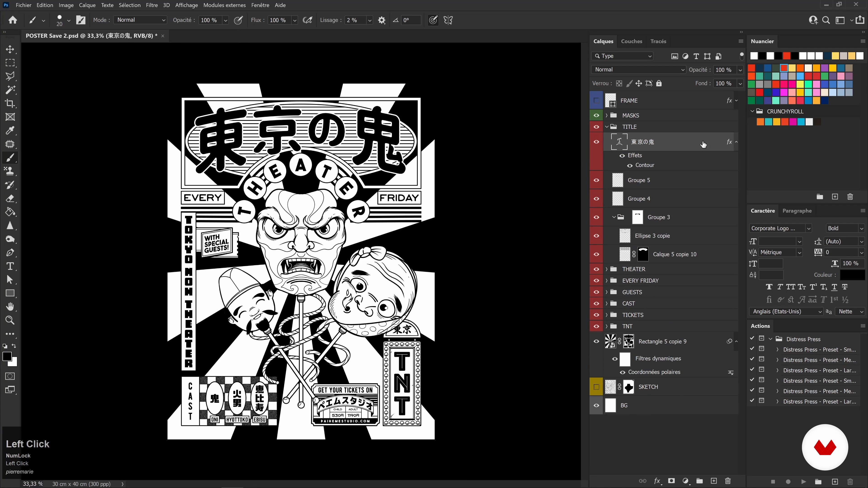Click the foreground color swatch
The image size is (868, 488).
[7, 356]
